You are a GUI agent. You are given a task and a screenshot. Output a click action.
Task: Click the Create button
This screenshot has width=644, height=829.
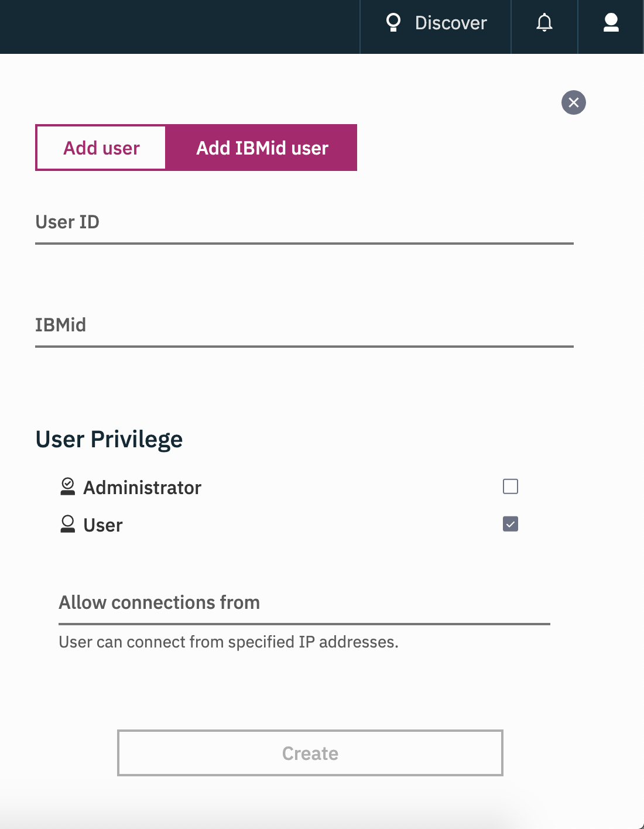310,753
